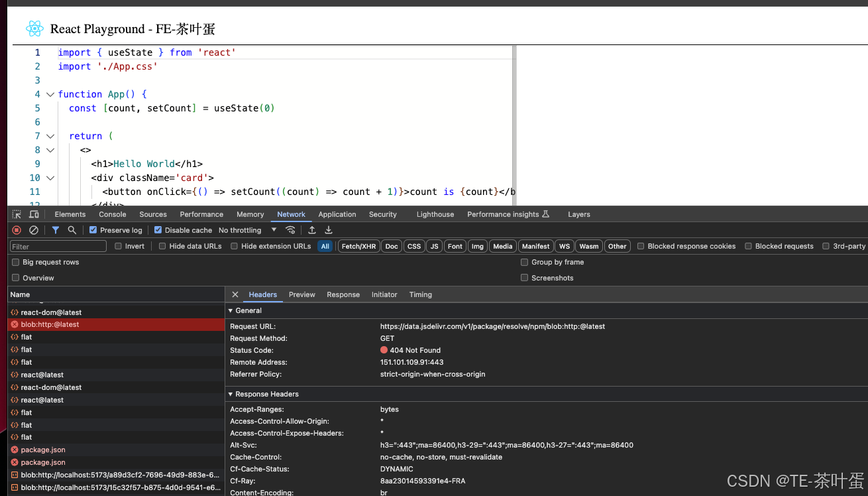This screenshot has height=496, width=868.
Task: Open the No throttling dropdown
Action: pos(248,230)
